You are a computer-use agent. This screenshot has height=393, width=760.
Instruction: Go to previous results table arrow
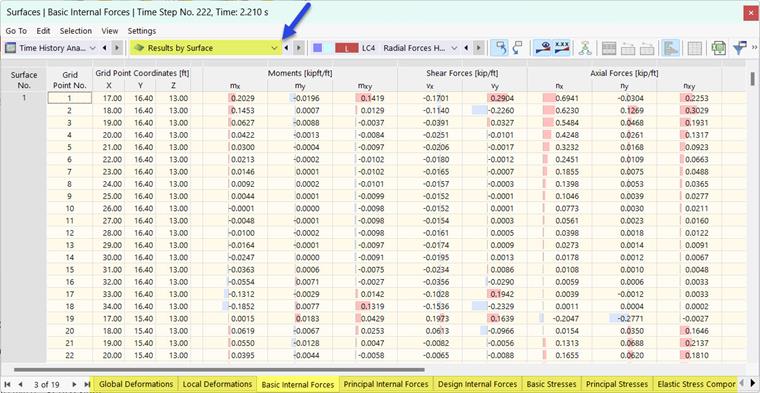pyautogui.click(x=286, y=48)
